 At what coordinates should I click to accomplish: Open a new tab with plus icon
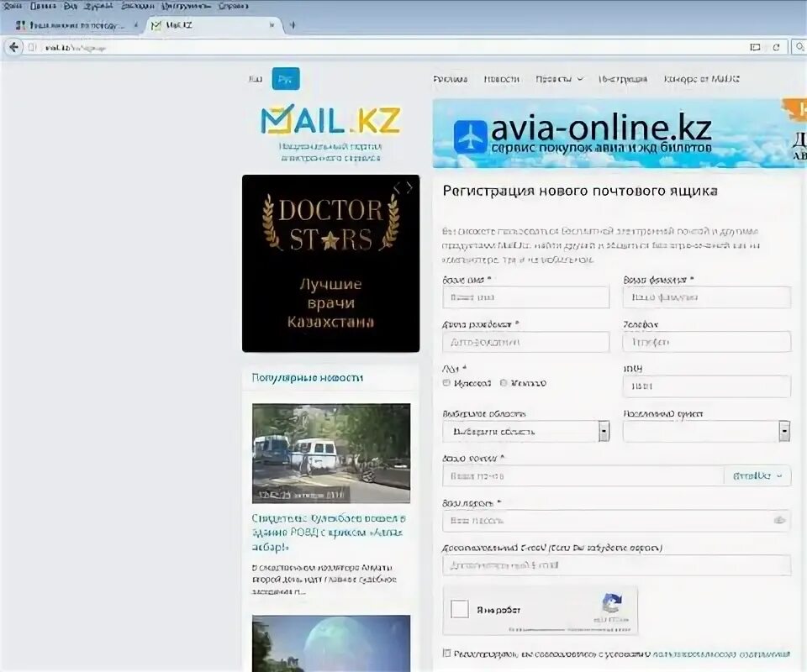293,24
